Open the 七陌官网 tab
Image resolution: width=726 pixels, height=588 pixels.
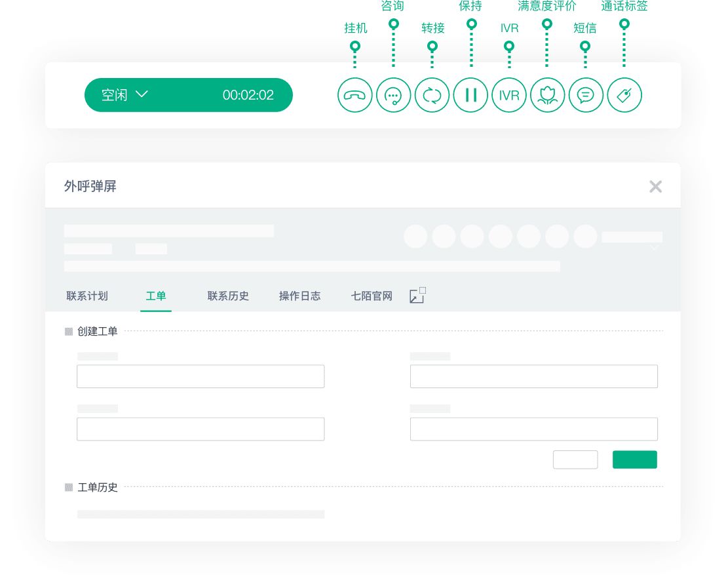(x=372, y=296)
